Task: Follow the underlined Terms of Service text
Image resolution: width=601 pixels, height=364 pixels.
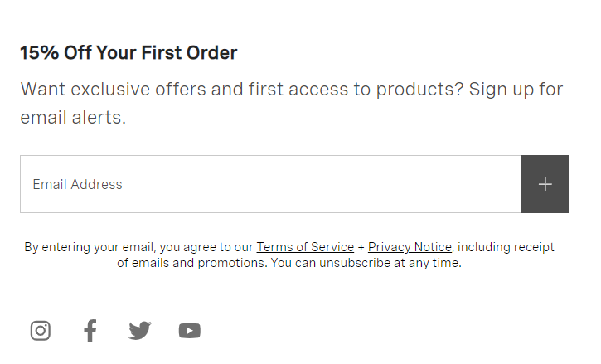Action: pyautogui.click(x=305, y=247)
